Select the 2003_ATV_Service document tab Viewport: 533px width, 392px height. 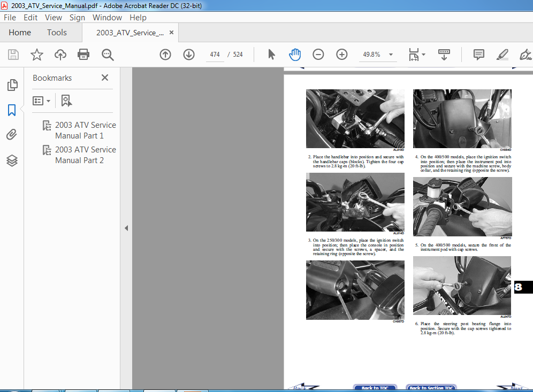130,33
